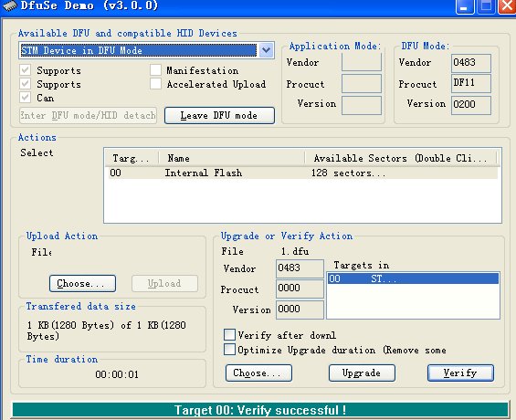Select the Internal Flash target row
516x420 pixels.
tap(303, 173)
